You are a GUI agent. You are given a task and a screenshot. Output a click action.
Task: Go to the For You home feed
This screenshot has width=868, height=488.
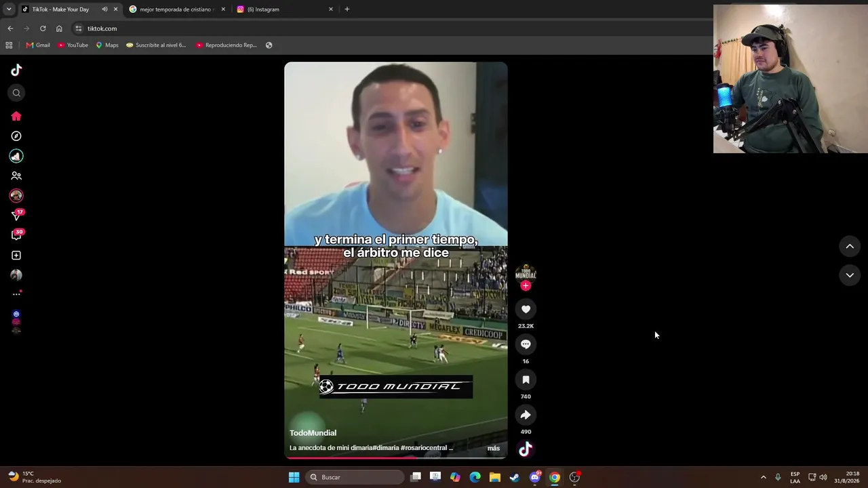point(16,117)
